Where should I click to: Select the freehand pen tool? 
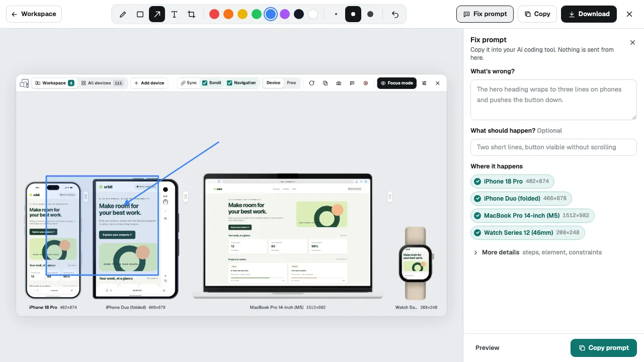123,14
